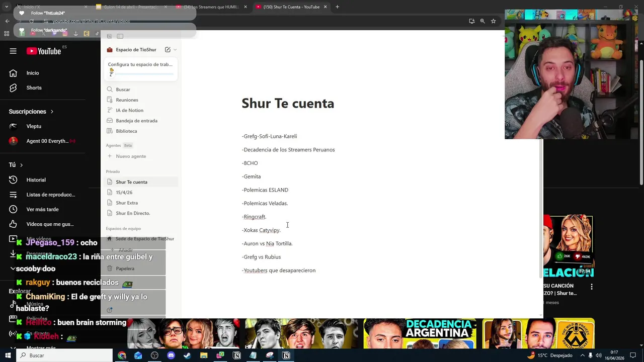Click Chrome zoom magnifier icon in address bar
The width and height of the screenshot is (644, 362).
482,21
